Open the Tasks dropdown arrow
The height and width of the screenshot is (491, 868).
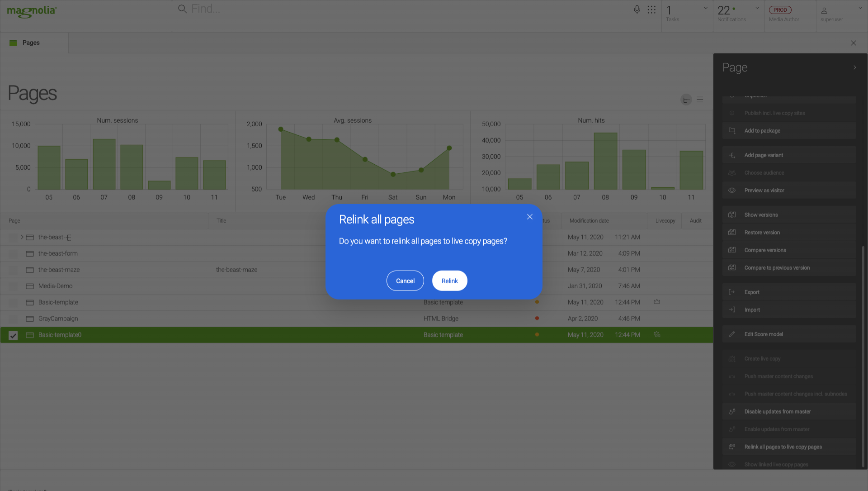tap(705, 8)
